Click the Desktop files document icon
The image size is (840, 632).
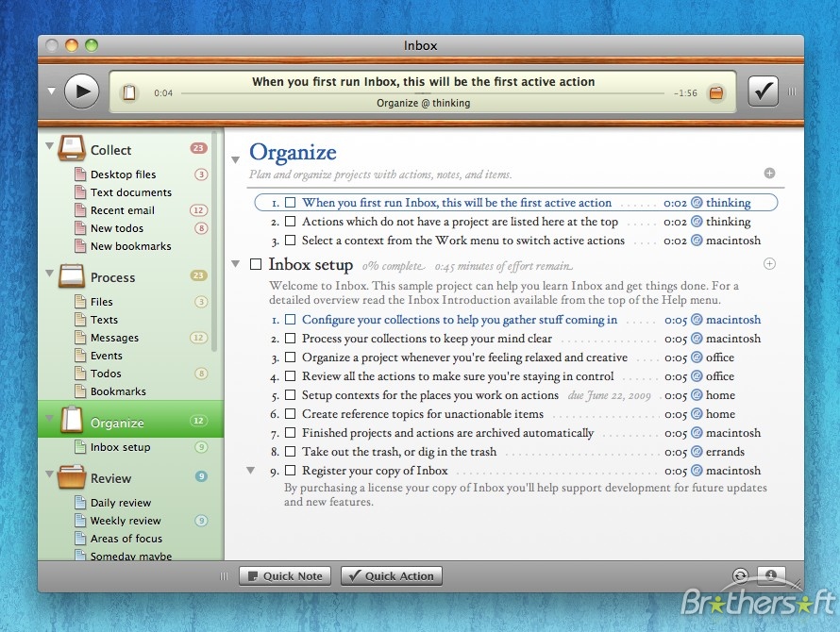click(x=80, y=175)
